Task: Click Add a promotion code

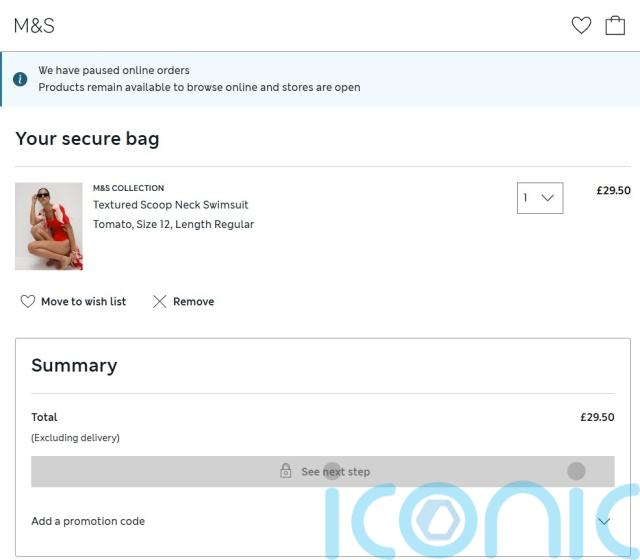Action: (x=88, y=521)
